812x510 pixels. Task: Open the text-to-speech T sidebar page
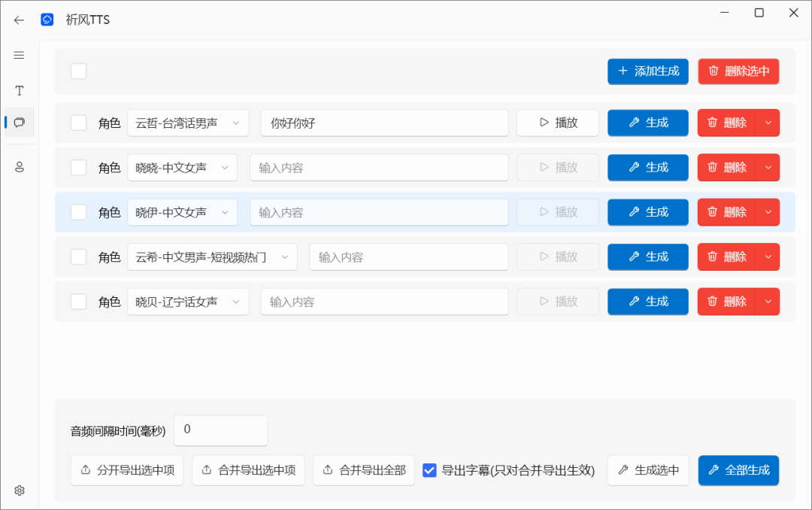click(19, 91)
